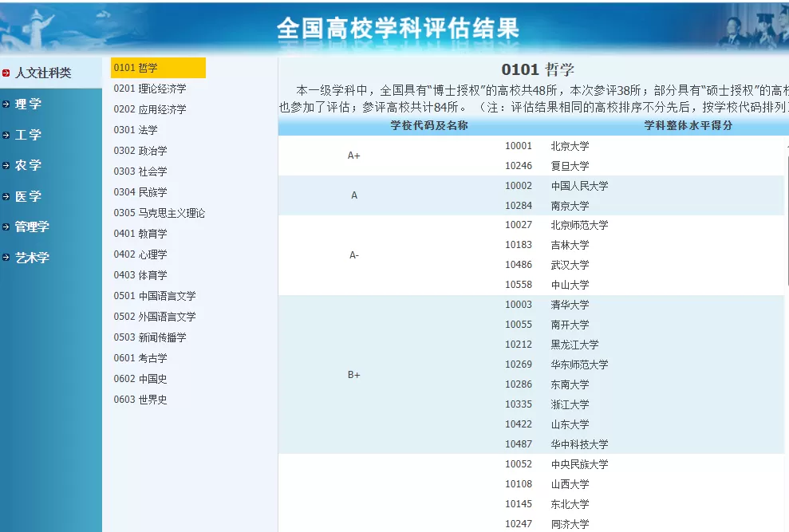Click the bullet icon next to 理学
This screenshot has width=789, height=532.
point(6,103)
